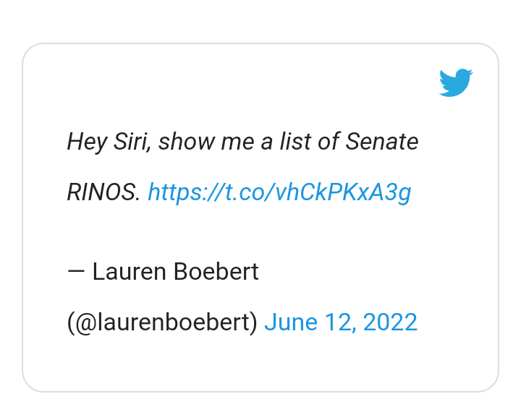
Task: Click the Twitter bird logo
Action: point(456,82)
